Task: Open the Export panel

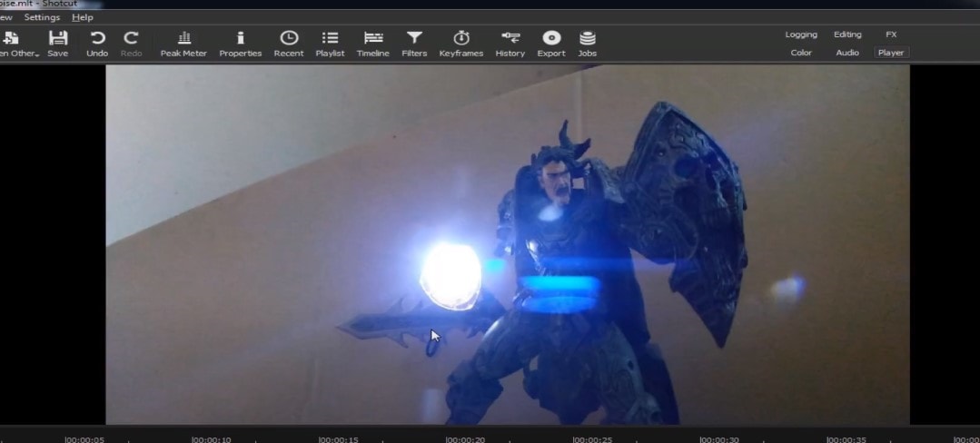Action: [551, 44]
